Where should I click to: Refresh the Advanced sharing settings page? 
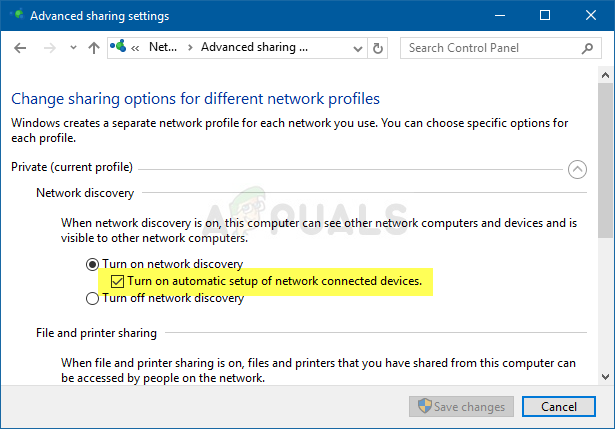[x=377, y=47]
